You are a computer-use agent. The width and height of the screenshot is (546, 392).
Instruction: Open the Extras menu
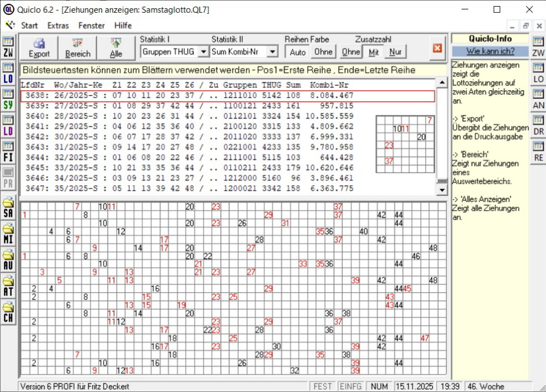pyautogui.click(x=58, y=26)
